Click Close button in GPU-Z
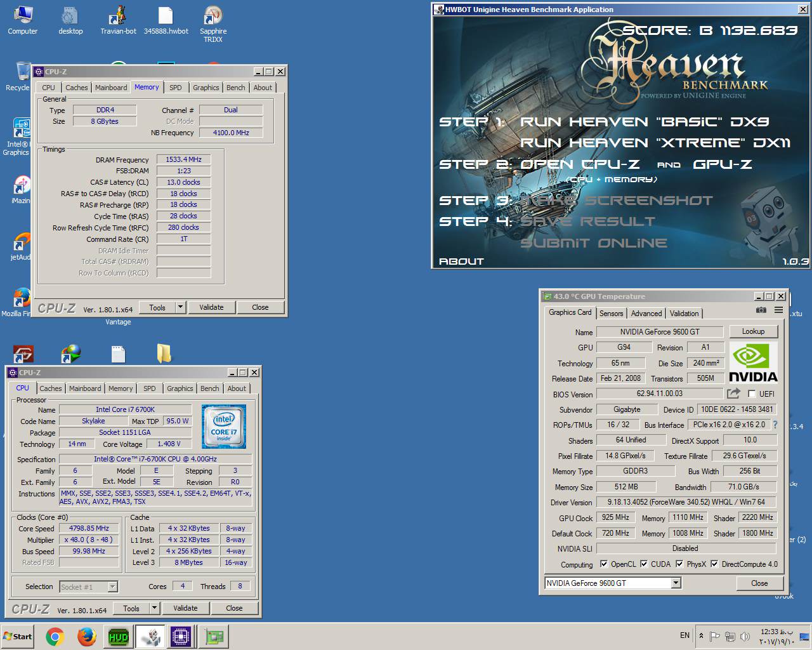 coord(759,583)
